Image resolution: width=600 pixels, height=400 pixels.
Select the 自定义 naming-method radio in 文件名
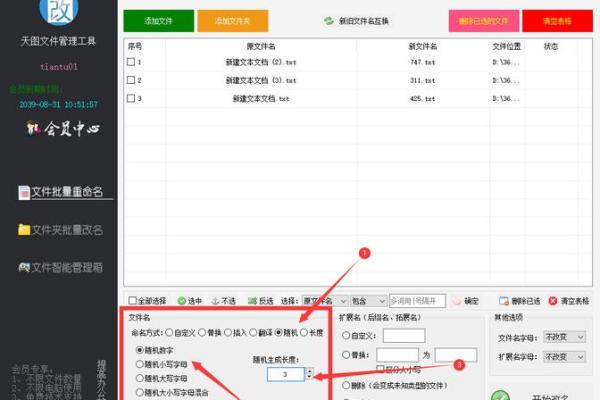tap(169, 332)
